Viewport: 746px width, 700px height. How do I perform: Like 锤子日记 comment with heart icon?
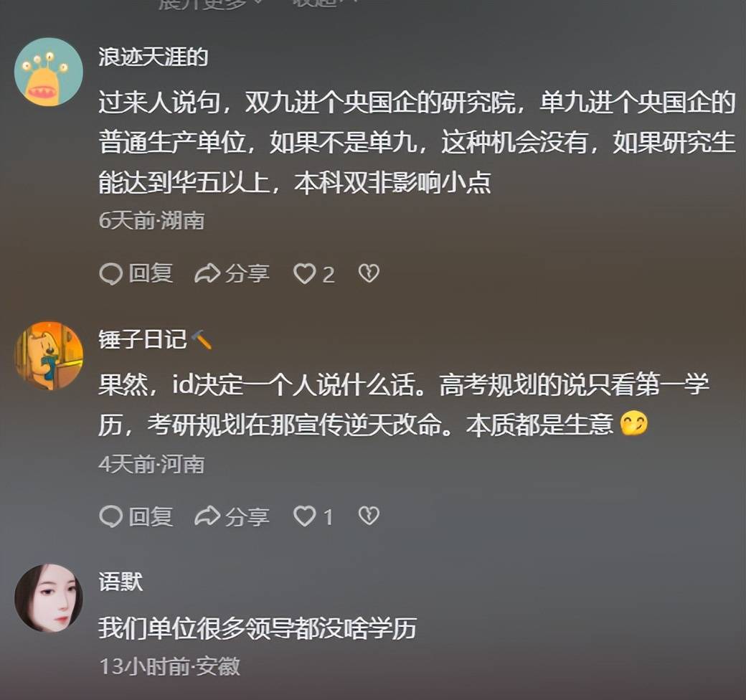(x=304, y=516)
